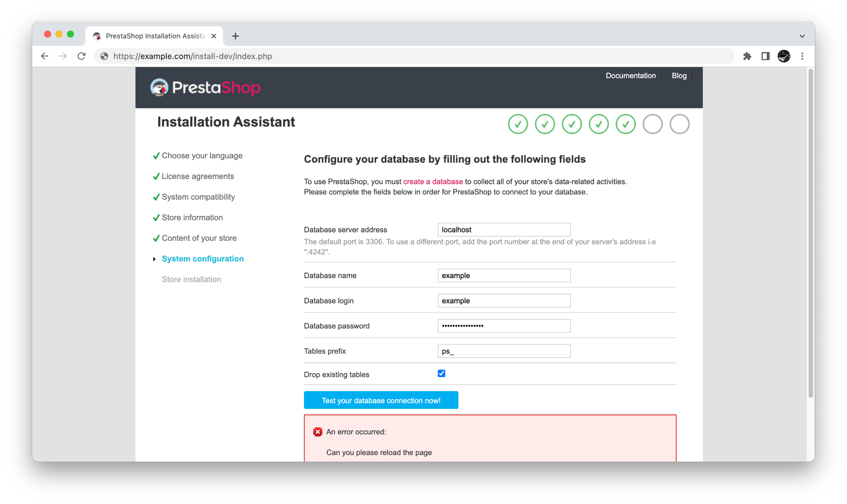The height and width of the screenshot is (504, 847).
Task: Reload the page with refresh icon
Action: coord(82,56)
